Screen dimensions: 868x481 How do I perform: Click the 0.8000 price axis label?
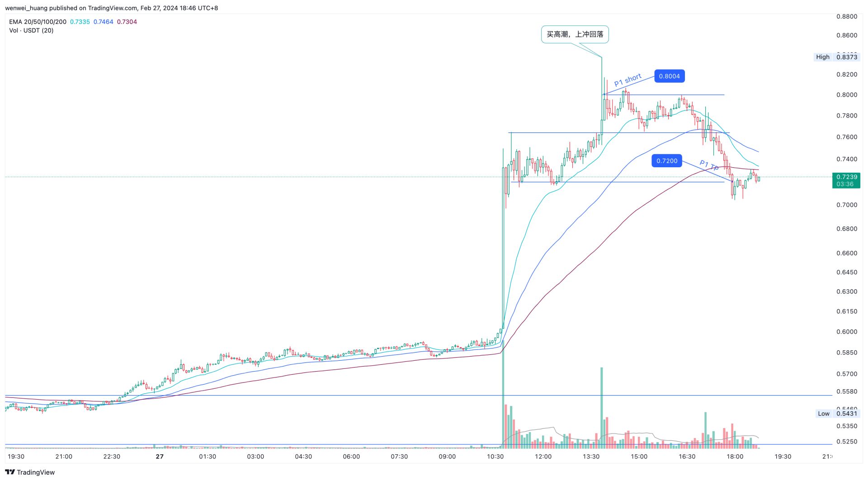[847, 95]
